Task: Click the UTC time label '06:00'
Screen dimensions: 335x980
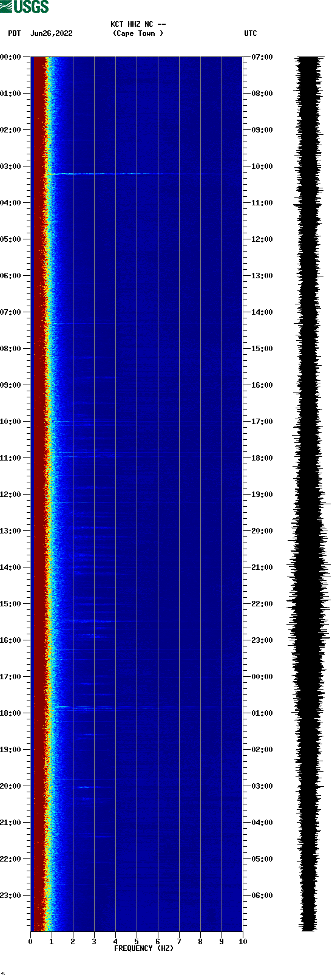Action: coord(262,895)
